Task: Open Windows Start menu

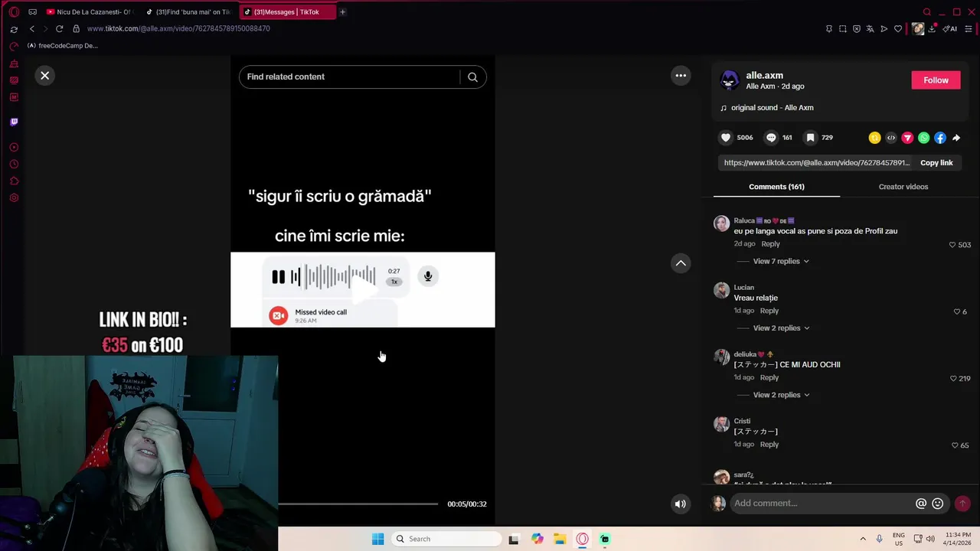Action: [377, 539]
